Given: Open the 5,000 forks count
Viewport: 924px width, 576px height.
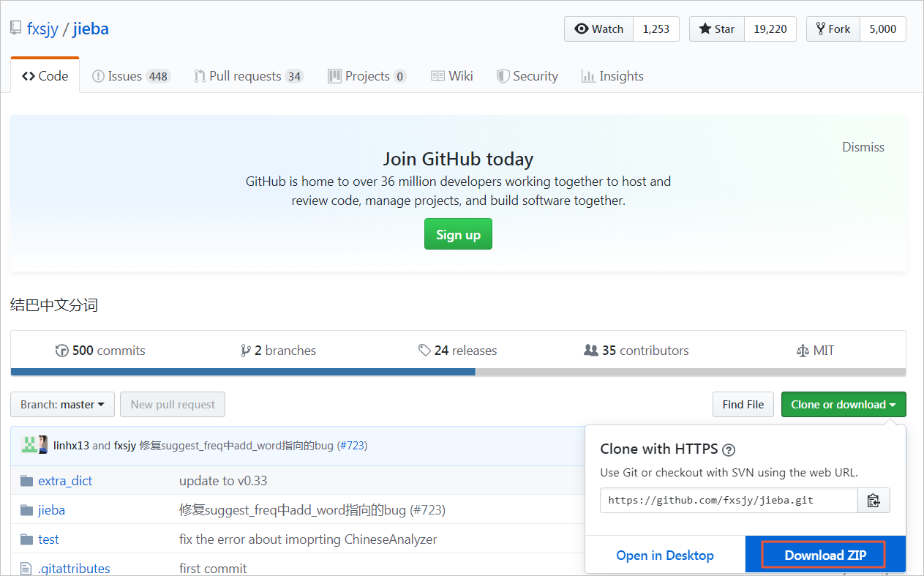Looking at the screenshot, I should click(x=883, y=29).
